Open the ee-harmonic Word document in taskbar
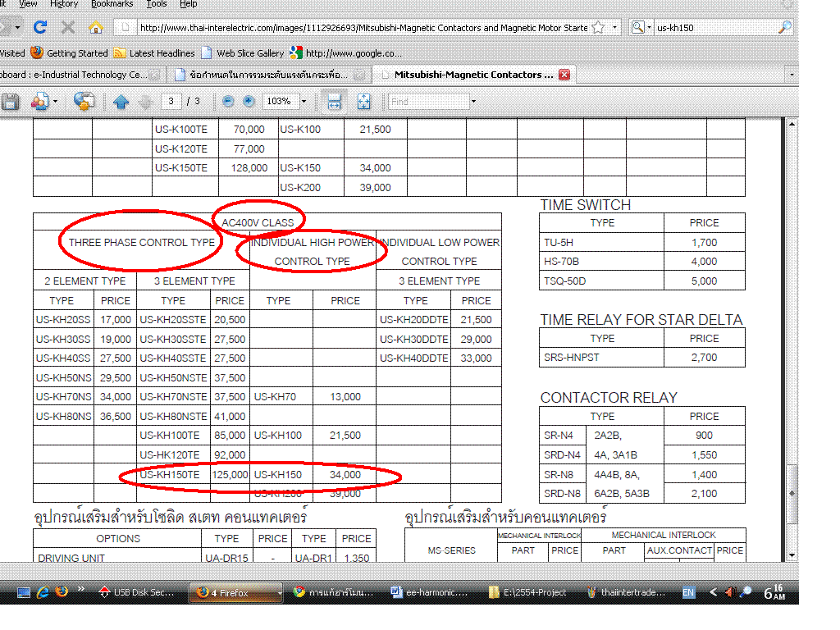 click(429, 592)
